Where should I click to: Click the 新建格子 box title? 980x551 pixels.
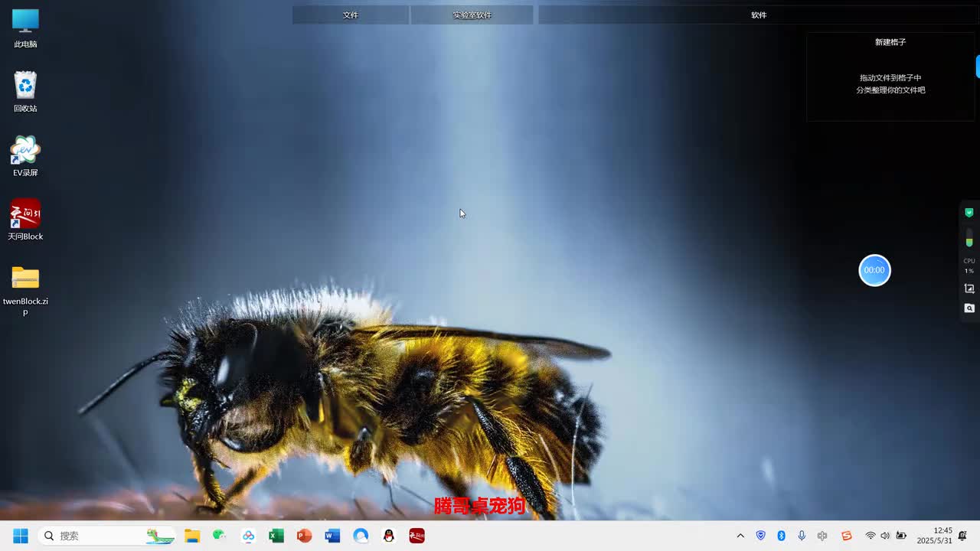[890, 42]
